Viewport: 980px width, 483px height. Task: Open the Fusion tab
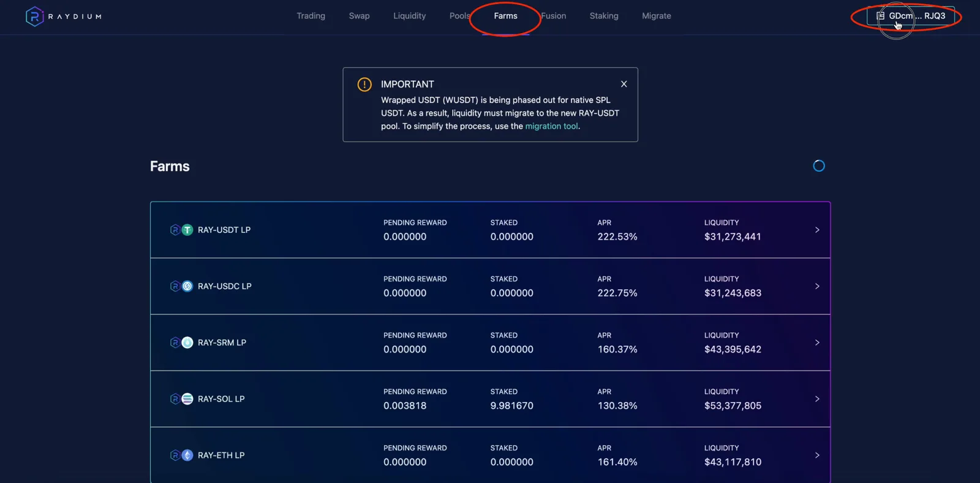tap(554, 16)
